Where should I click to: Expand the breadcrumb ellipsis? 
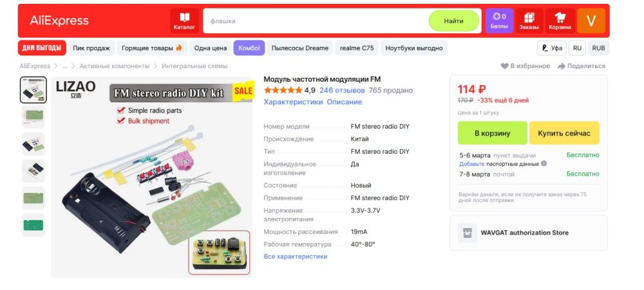[x=64, y=66]
